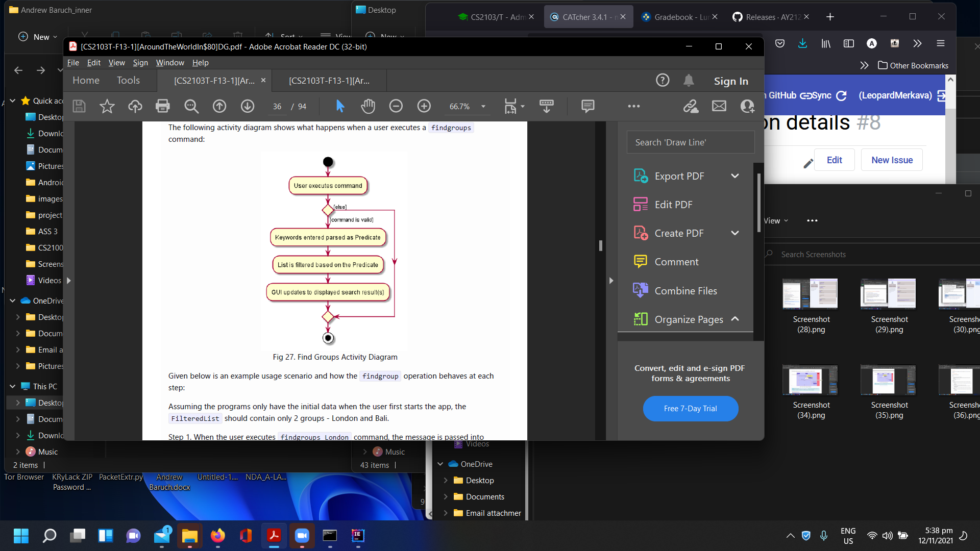
Task: Select the Hand pan tool
Action: tap(367, 106)
